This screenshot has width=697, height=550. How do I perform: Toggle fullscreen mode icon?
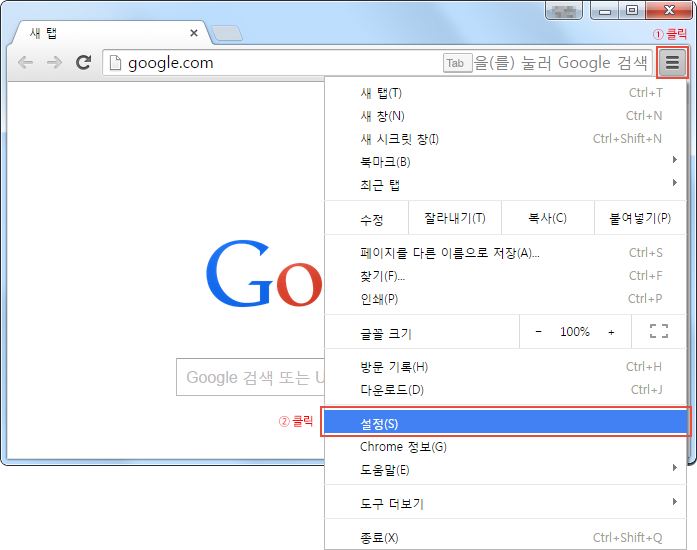click(659, 331)
